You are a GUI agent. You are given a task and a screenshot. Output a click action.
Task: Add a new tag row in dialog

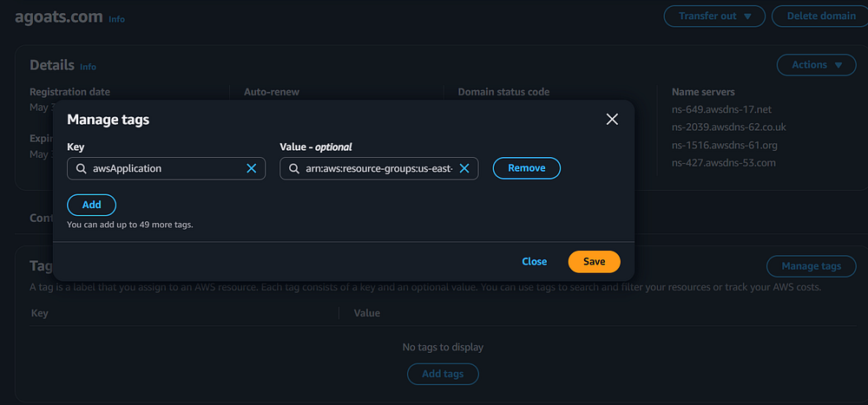91,205
